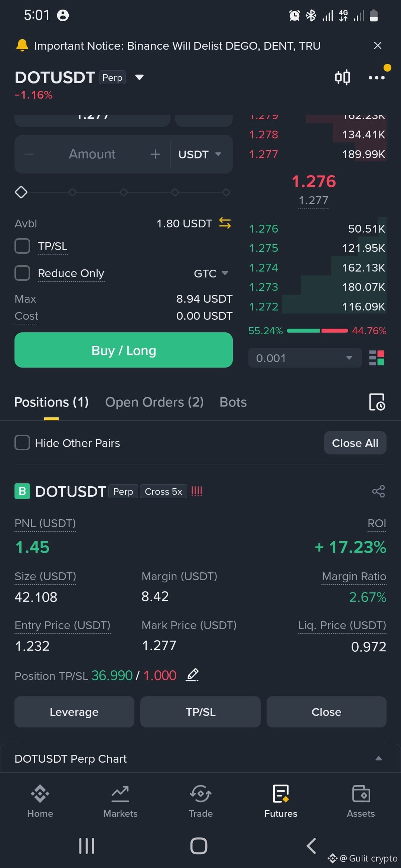Open the candlestick chart icon
Image resolution: width=401 pixels, height=868 pixels.
click(342, 77)
